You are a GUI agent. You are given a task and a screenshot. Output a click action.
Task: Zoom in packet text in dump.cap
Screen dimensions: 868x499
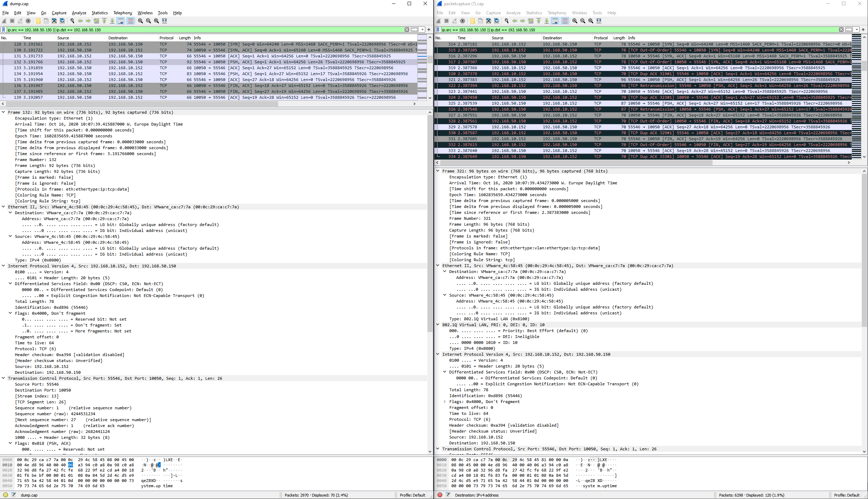tap(140, 21)
